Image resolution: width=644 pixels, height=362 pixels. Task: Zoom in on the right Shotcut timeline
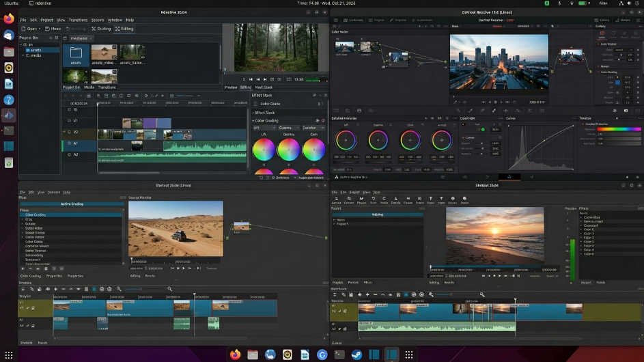[x=482, y=294]
